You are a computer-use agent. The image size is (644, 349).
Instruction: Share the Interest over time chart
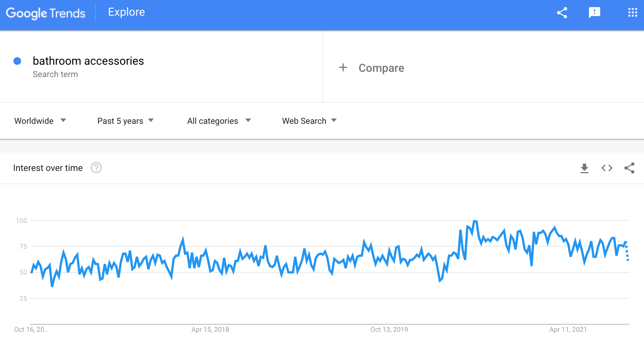(629, 168)
